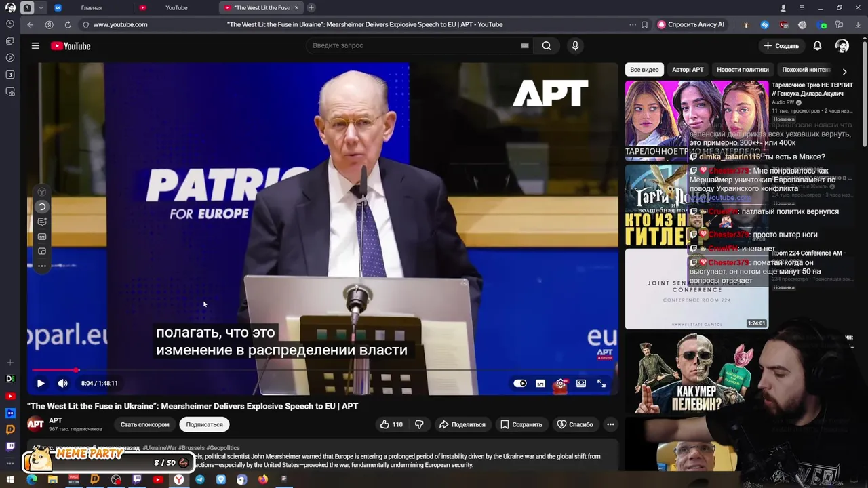Select the Похожий контент filter chip
868x488 pixels.
pos(806,70)
